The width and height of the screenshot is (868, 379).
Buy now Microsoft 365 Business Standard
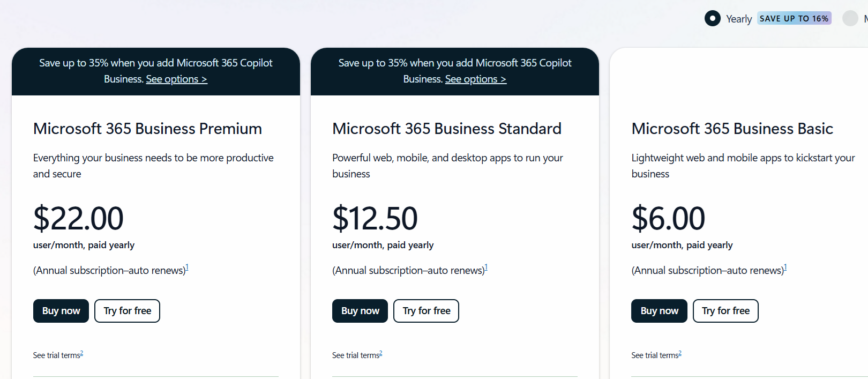(360, 311)
